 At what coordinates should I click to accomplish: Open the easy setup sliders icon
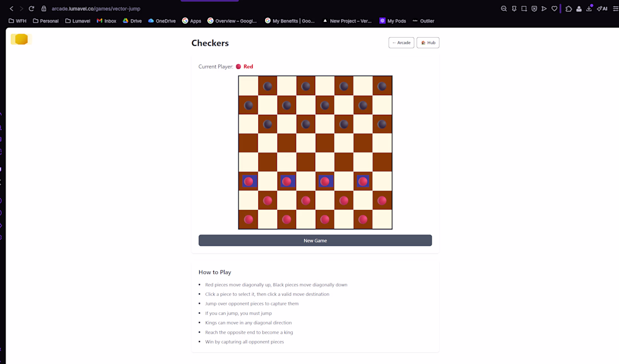tap(616, 8)
